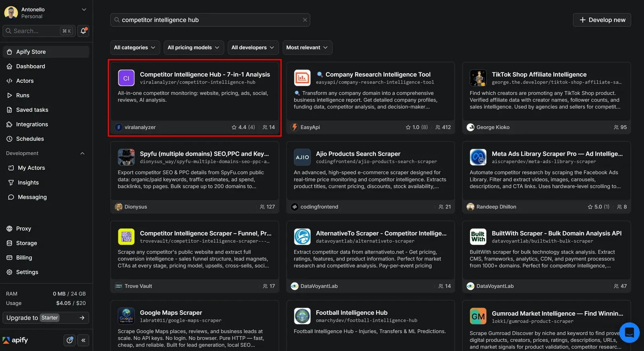This screenshot has width=644, height=351.
Task: Click the Gumroad Market Intelligence GM logo
Action: point(478,316)
